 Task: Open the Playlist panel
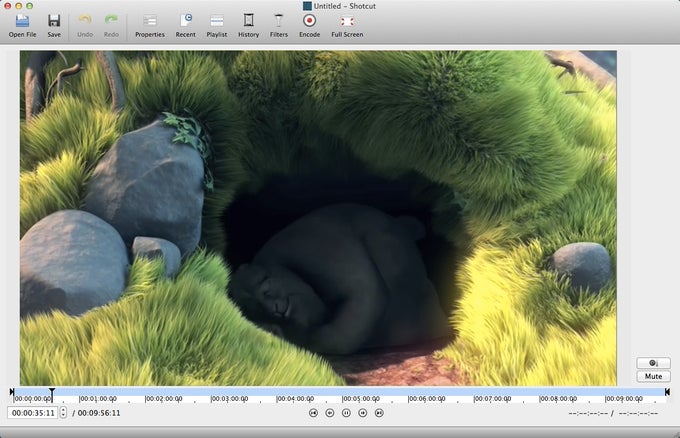pyautogui.click(x=217, y=26)
